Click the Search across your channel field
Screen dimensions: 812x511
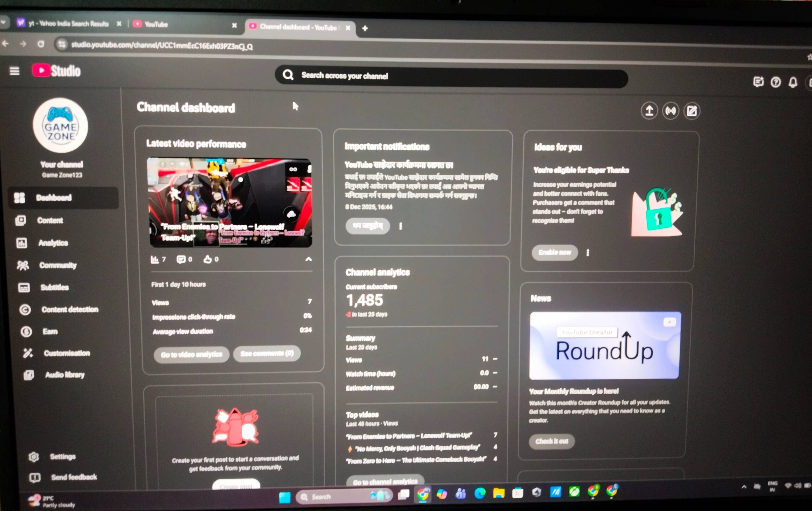click(452, 76)
